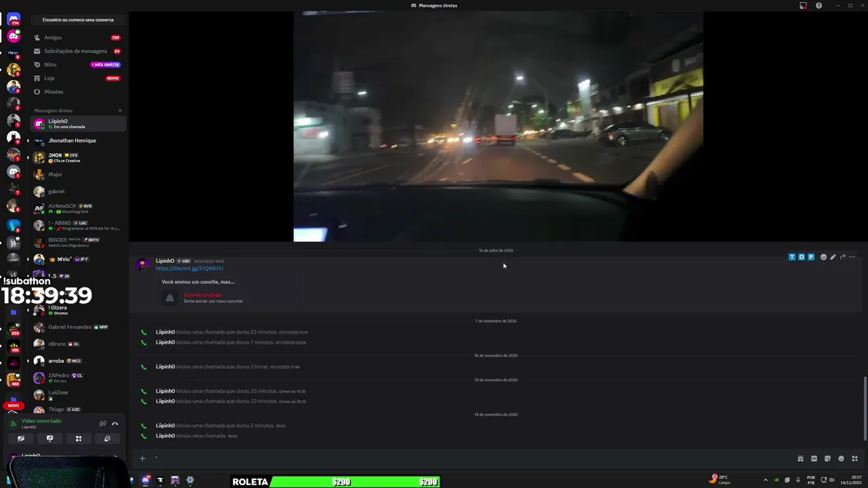Open the oBruno conversation
The width and height of the screenshot is (868, 488).
78,344
